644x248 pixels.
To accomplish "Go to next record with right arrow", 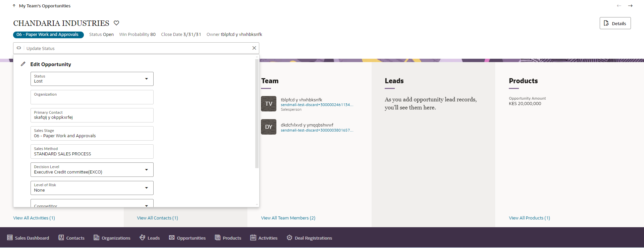I will click(630, 6).
